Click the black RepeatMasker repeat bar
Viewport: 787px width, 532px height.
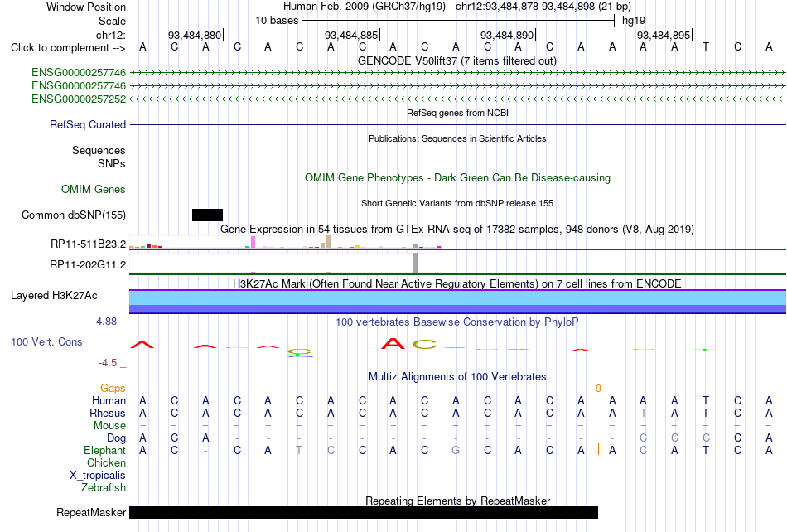click(x=364, y=512)
